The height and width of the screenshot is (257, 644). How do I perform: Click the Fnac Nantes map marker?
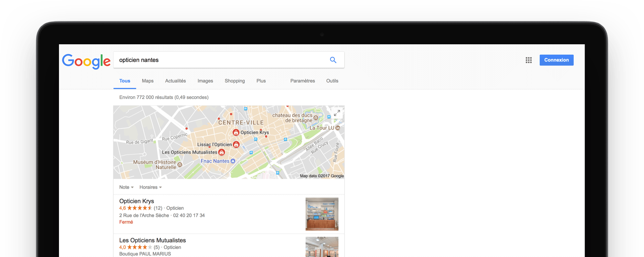233,161
